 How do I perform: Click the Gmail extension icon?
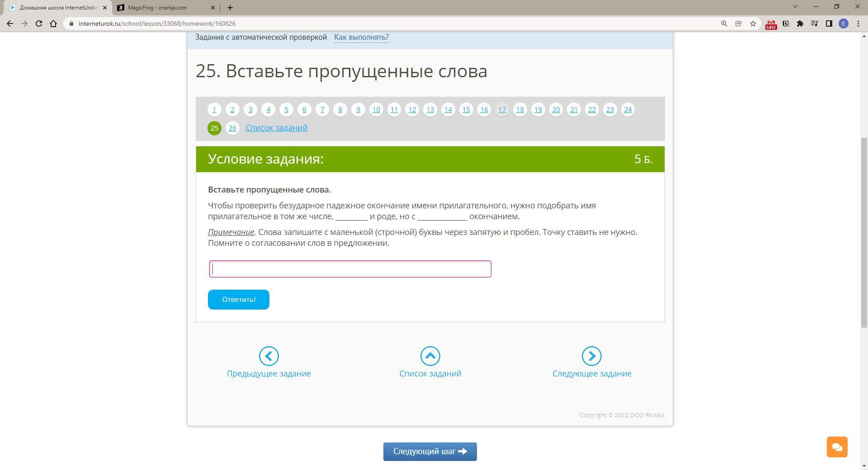(x=771, y=24)
